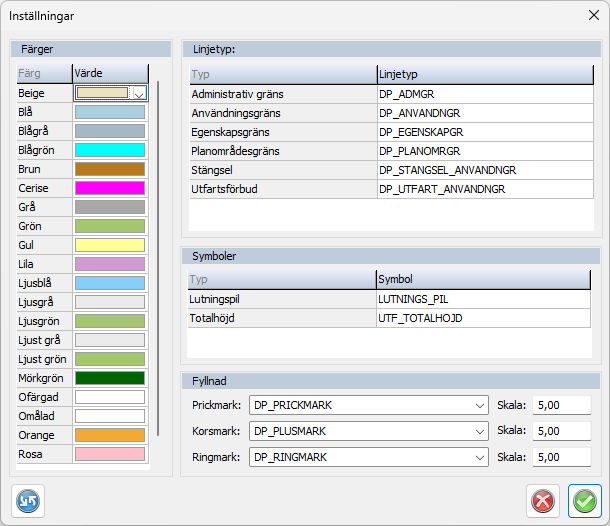Click the blue reset defaults icon
610x526 pixels.
(x=27, y=500)
